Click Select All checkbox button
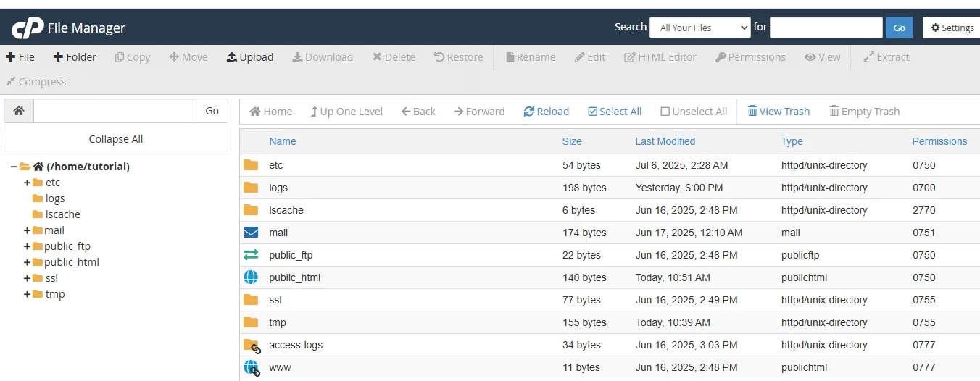This screenshot has width=980, height=381. click(x=615, y=112)
